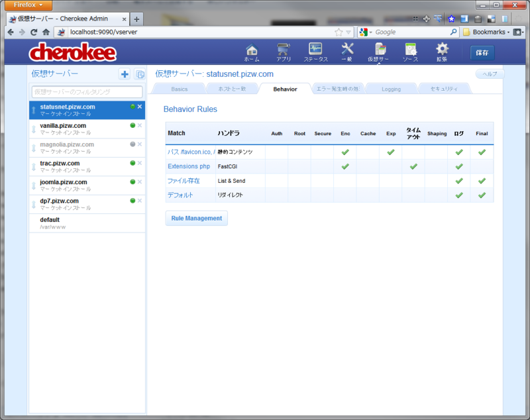Screen dimensions: 530x420
Task: Toggle the gray status dot of magnolia.pizw.com
Action: [x=132, y=144]
